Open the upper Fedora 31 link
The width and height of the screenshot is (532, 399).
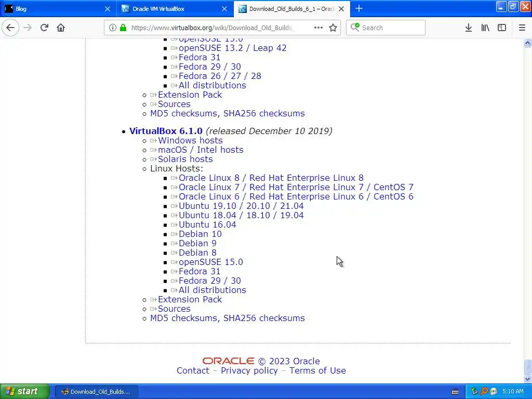coord(199,57)
